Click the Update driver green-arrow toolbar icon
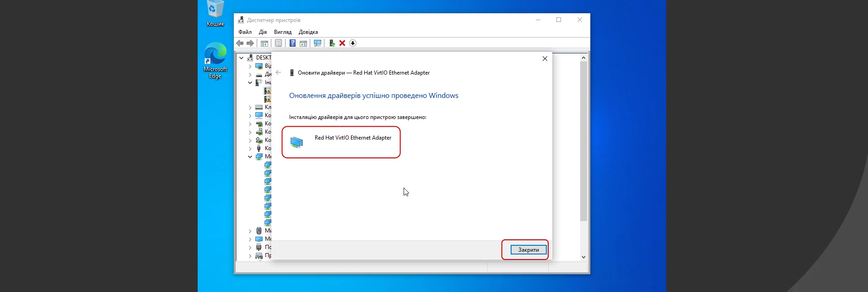Screen dimensions: 868x292 [x=332, y=43]
